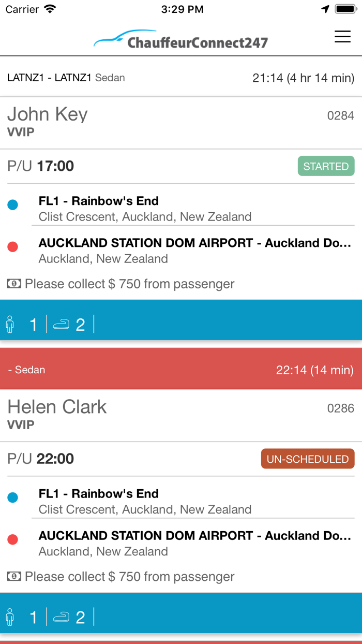Tap blue pickup dot for John Key's trip
362x644 pixels.
pos(13,205)
